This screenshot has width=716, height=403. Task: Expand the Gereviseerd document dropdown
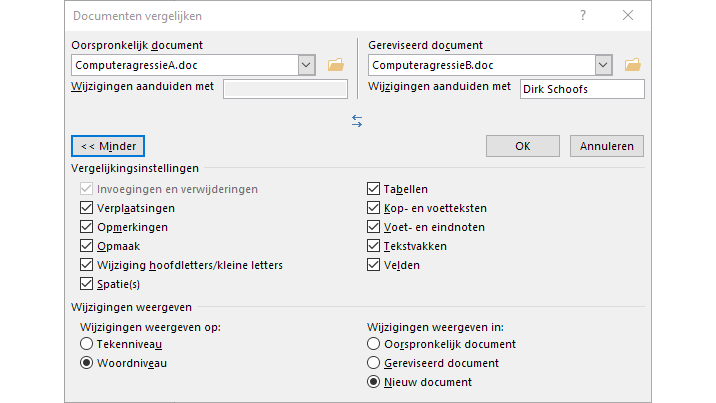(603, 65)
